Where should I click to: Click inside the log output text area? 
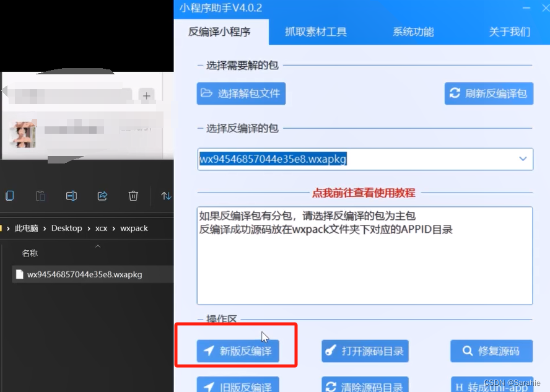tap(365, 256)
